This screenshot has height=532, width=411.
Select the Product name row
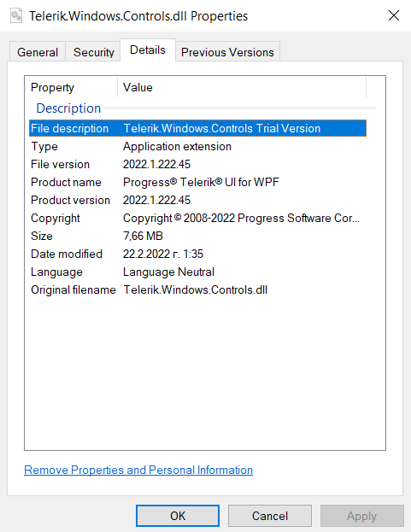pyautogui.click(x=198, y=182)
